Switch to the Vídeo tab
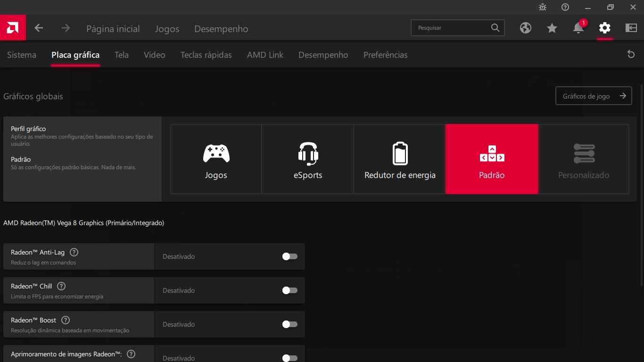Image resolution: width=644 pixels, height=362 pixels. coord(155,55)
